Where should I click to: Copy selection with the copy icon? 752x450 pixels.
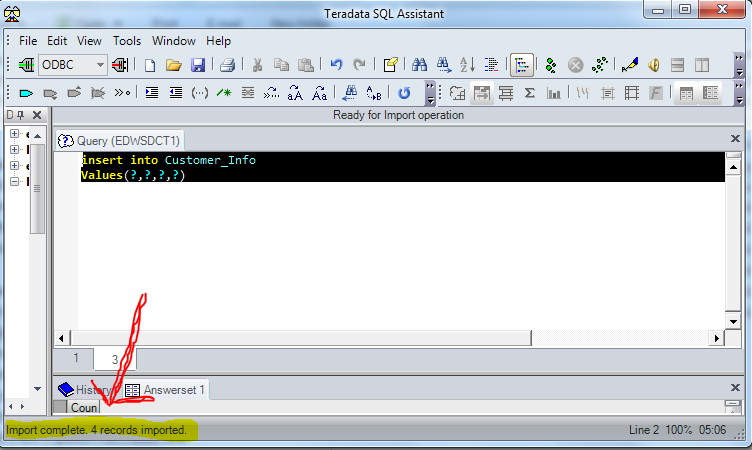(x=281, y=65)
